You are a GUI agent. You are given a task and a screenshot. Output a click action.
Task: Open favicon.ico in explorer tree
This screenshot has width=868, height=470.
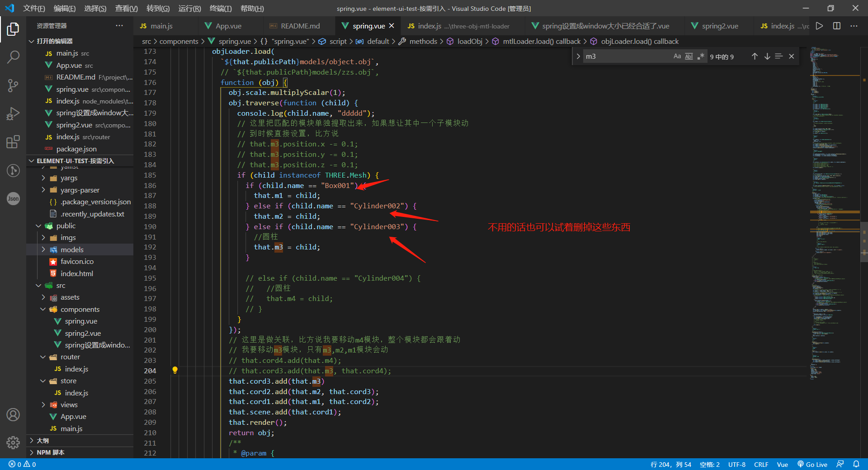[x=77, y=261]
